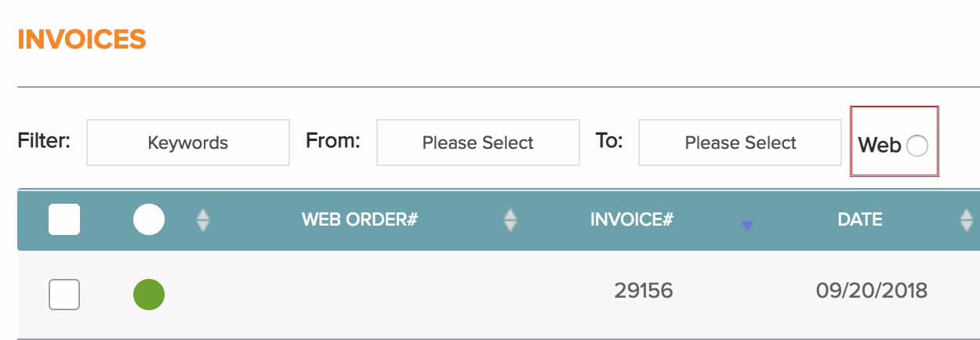
Task: Click the date 09/20/2018 in the row
Action: (x=871, y=291)
